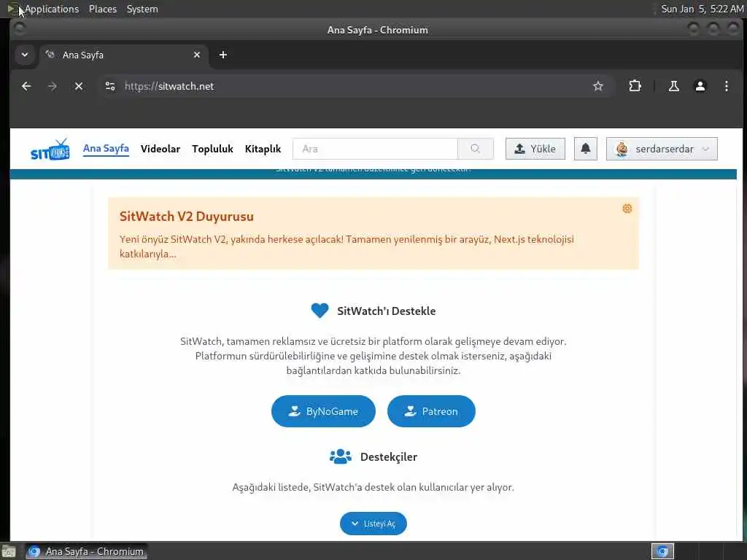
Task: Open the Videolar page
Action: [160, 149]
